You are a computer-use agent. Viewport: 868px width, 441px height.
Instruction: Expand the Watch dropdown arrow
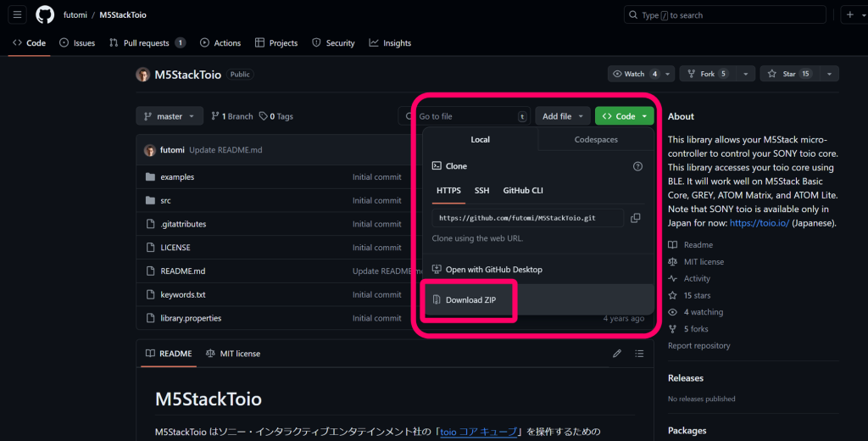(668, 74)
